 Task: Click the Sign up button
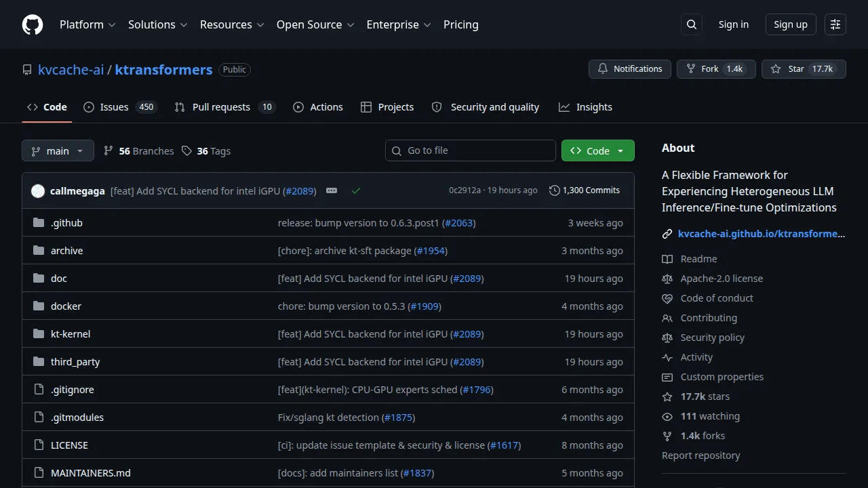pos(791,24)
